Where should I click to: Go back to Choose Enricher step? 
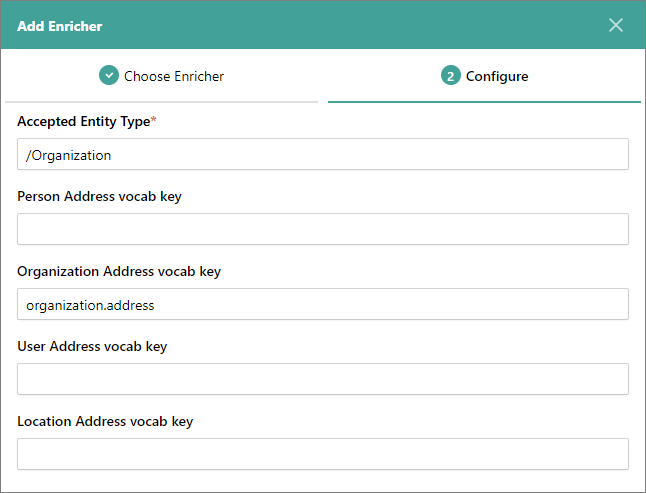coord(173,76)
